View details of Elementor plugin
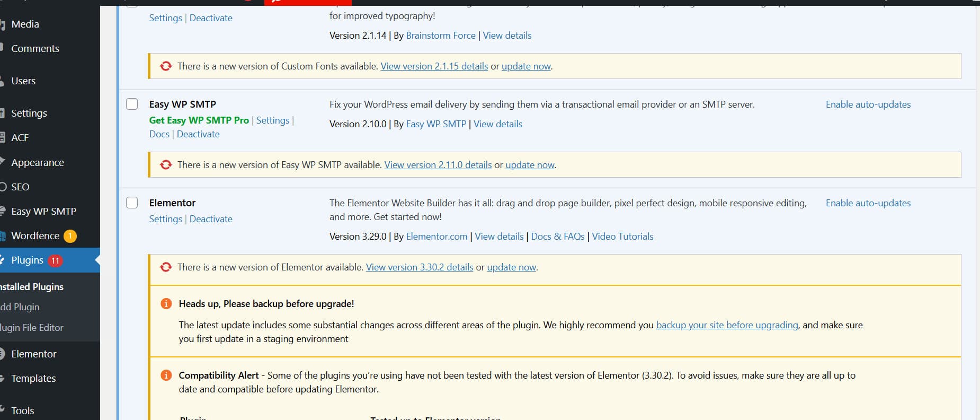This screenshot has width=980, height=420. 499,236
